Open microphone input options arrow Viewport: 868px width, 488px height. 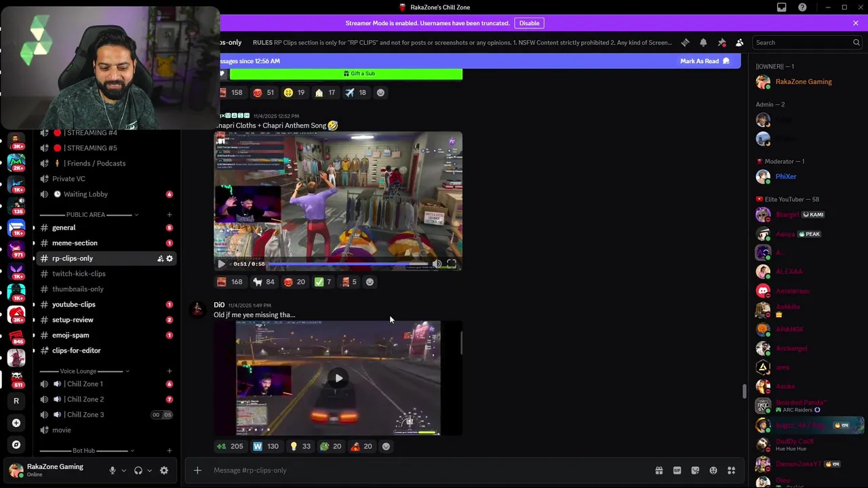(x=123, y=470)
